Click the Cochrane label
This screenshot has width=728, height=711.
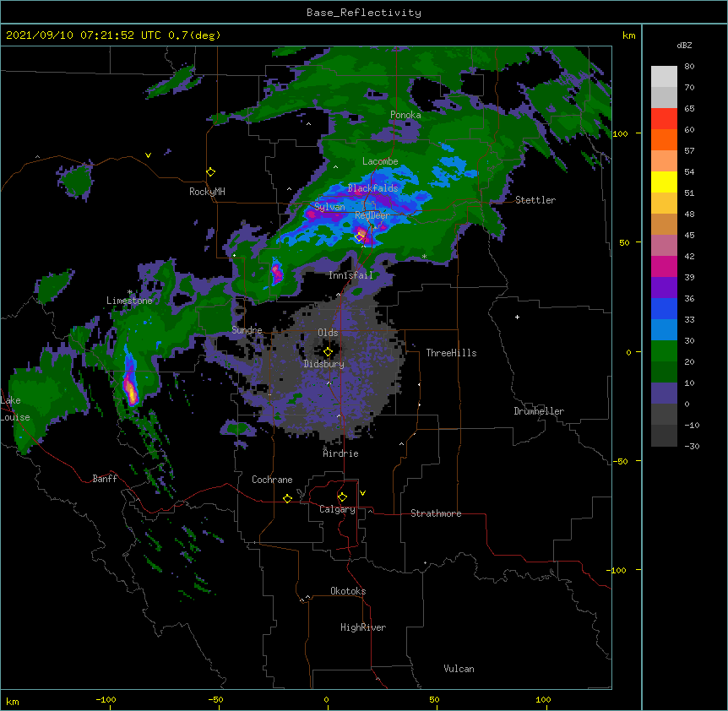tap(272, 480)
